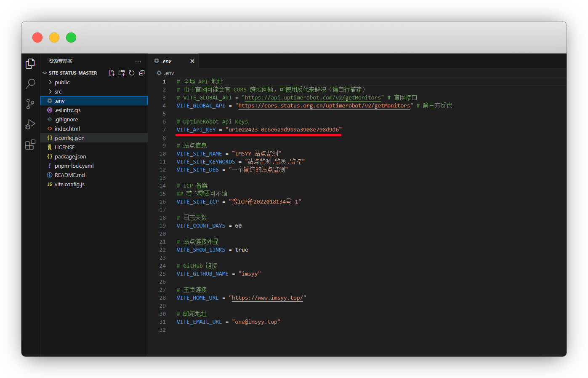Screen dimensions: 588x378
Task: Open the package.json file
Action: point(94,156)
